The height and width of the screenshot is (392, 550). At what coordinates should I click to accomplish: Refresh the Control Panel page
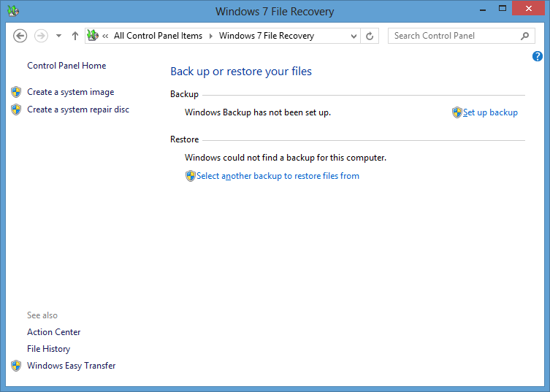(370, 36)
